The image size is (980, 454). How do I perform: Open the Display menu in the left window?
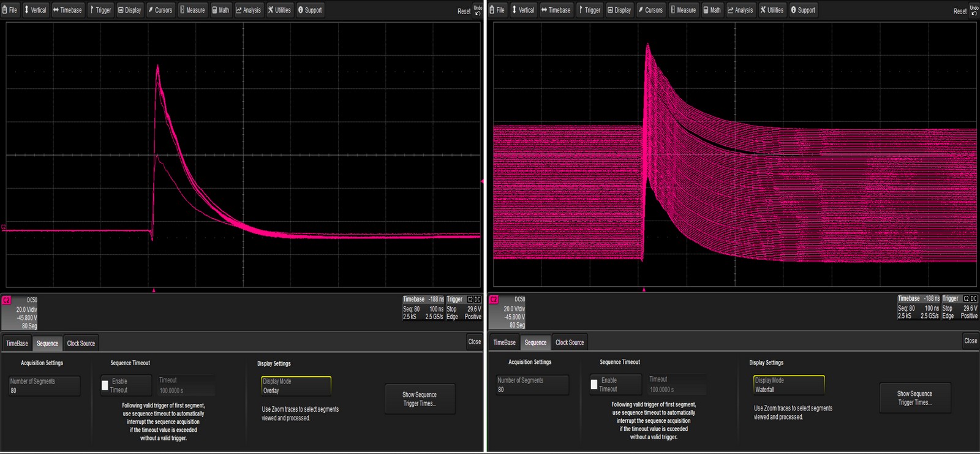tap(129, 10)
